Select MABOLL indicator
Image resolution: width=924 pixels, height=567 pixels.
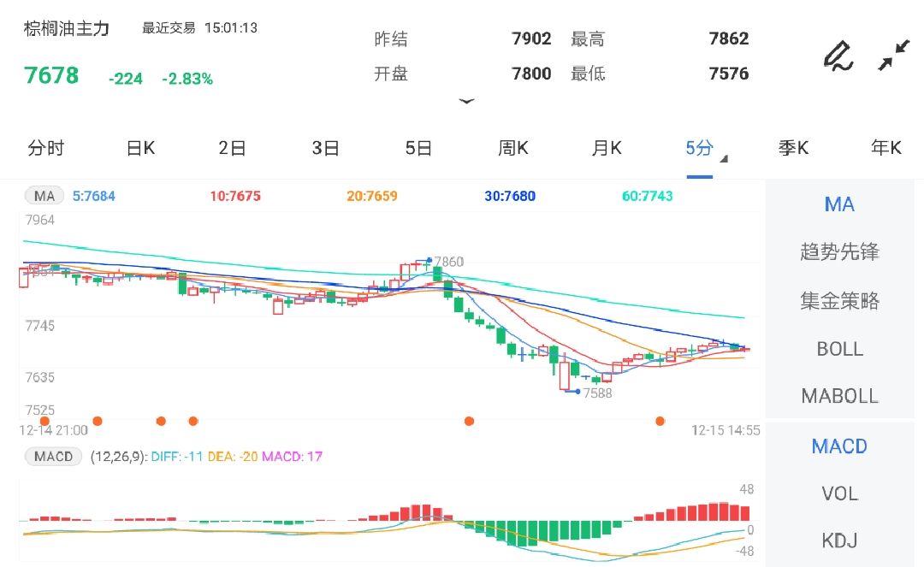839,396
